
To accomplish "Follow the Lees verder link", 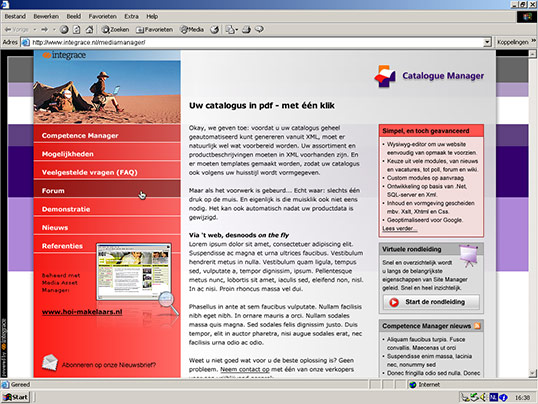I will (x=399, y=229).
